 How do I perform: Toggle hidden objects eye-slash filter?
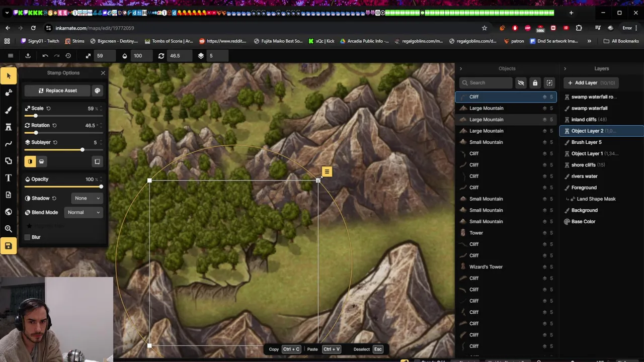click(521, 83)
